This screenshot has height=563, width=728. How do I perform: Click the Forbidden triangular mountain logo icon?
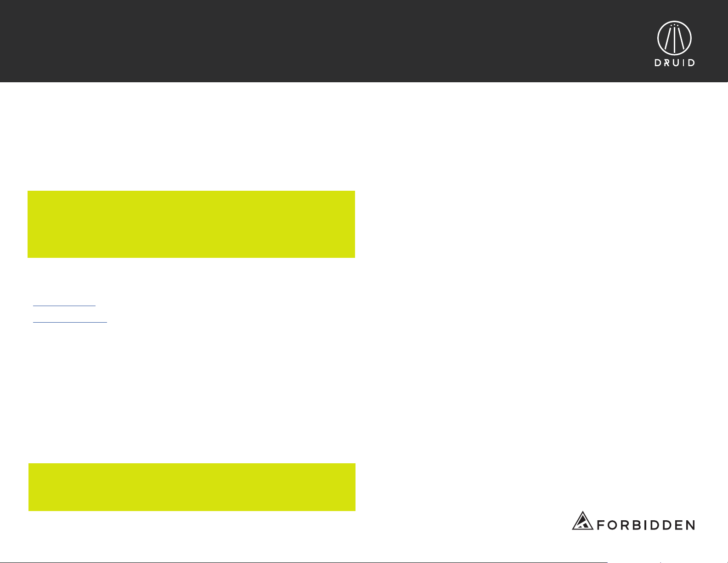click(x=583, y=520)
